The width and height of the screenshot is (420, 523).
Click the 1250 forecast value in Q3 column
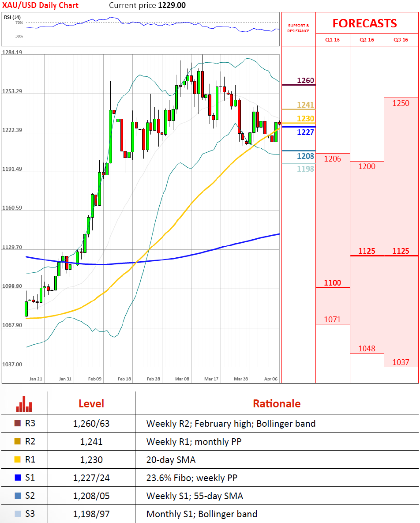401,103
